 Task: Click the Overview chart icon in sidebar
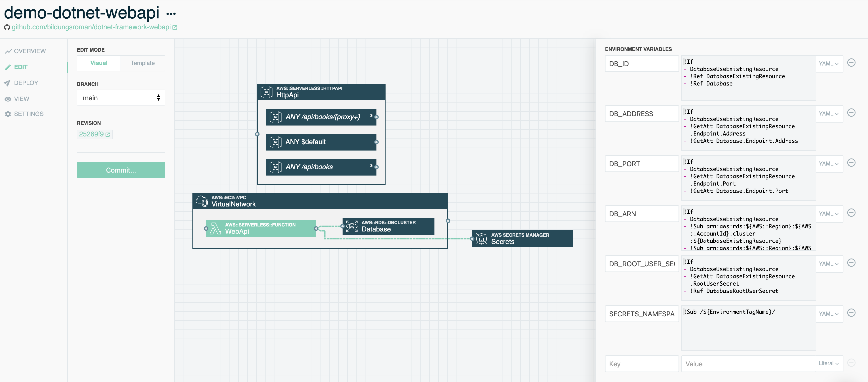click(x=8, y=51)
